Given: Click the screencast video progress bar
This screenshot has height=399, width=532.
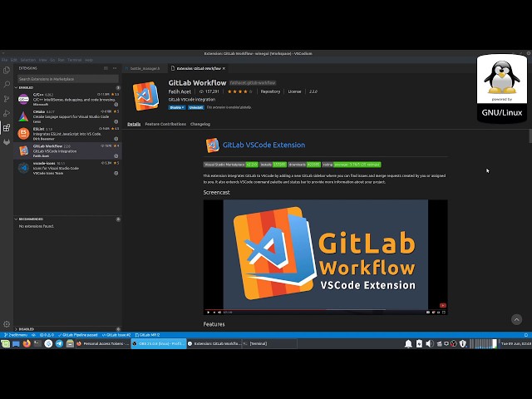Looking at the screenshot, I should [325, 309].
